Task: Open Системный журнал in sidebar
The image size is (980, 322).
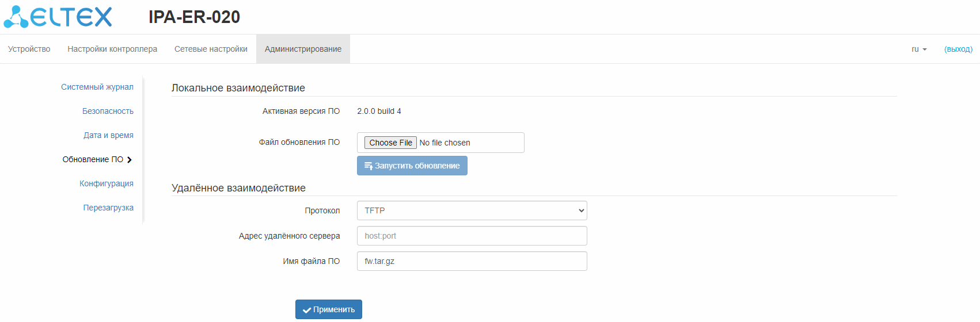Action: (x=97, y=87)
